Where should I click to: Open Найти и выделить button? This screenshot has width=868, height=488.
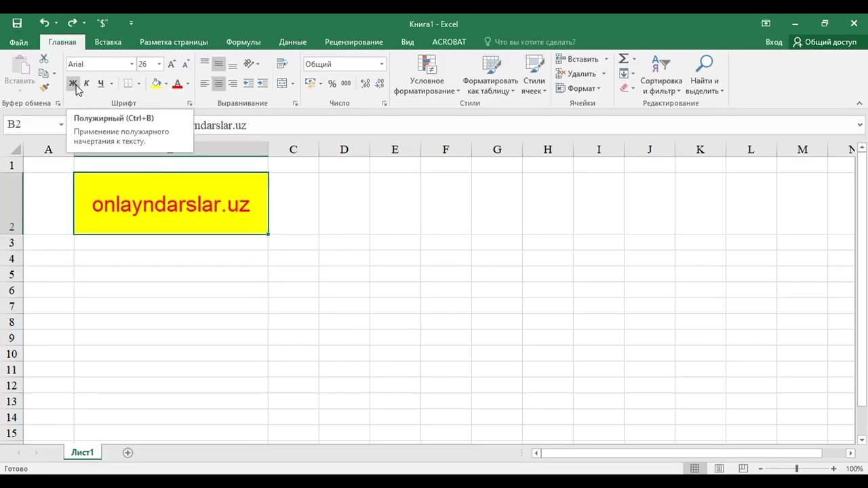pyautogui.click(x=705, y=75)
